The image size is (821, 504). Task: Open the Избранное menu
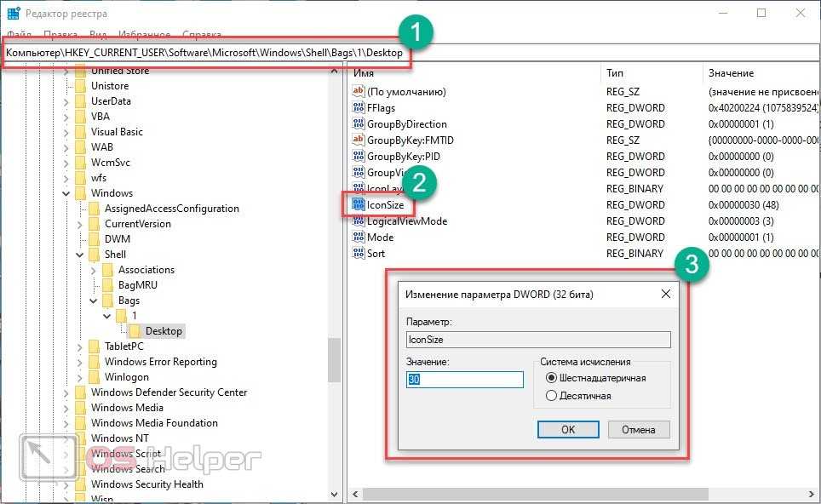pyautogui.click(x=145, y=35)
